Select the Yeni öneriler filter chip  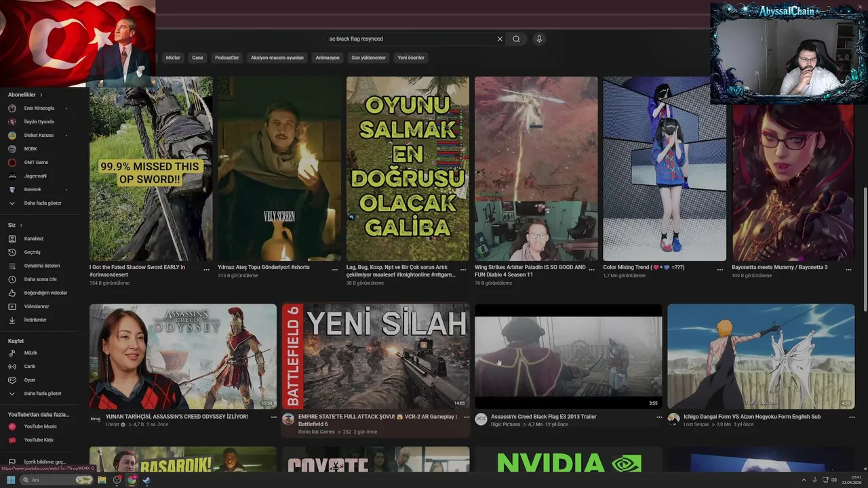click(411, 58)
